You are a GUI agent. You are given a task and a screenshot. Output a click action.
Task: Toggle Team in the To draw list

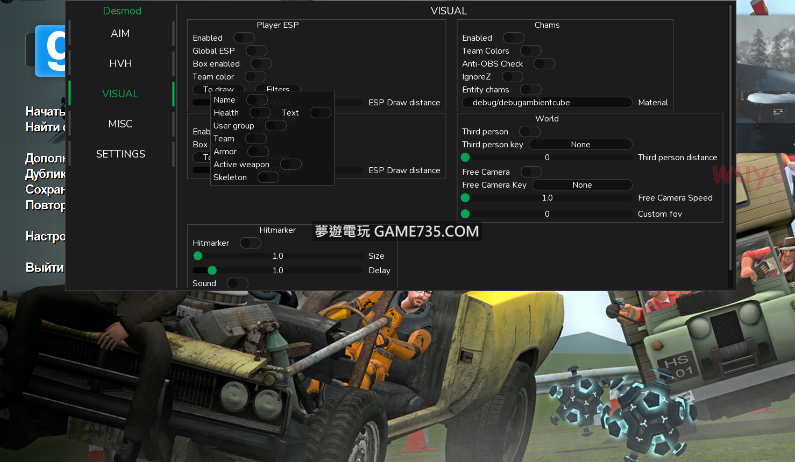(x=256, y=138)
